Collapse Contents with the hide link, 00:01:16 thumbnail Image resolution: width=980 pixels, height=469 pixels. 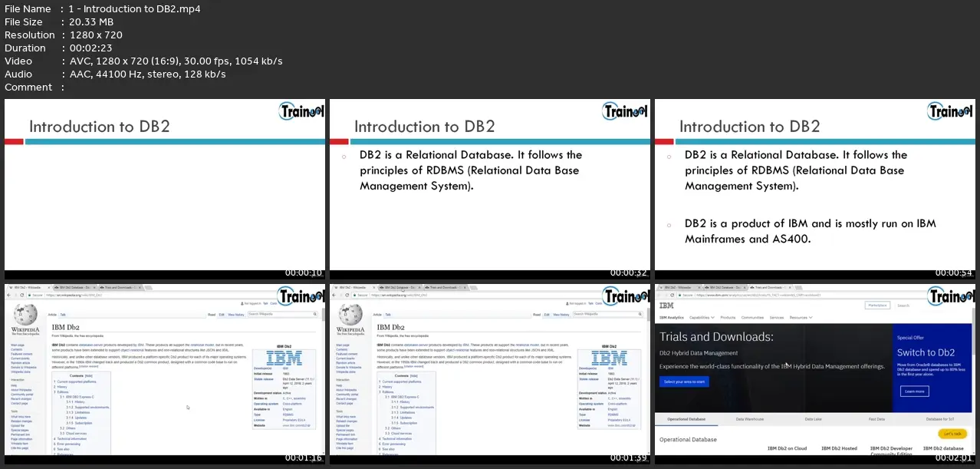tap(89, 375)
